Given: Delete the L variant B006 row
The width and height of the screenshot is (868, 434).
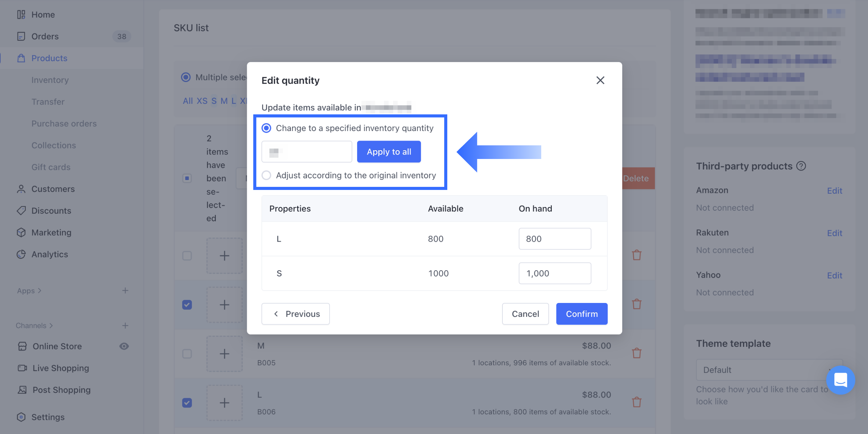Looking at the screenshot, I should [637, 402].
